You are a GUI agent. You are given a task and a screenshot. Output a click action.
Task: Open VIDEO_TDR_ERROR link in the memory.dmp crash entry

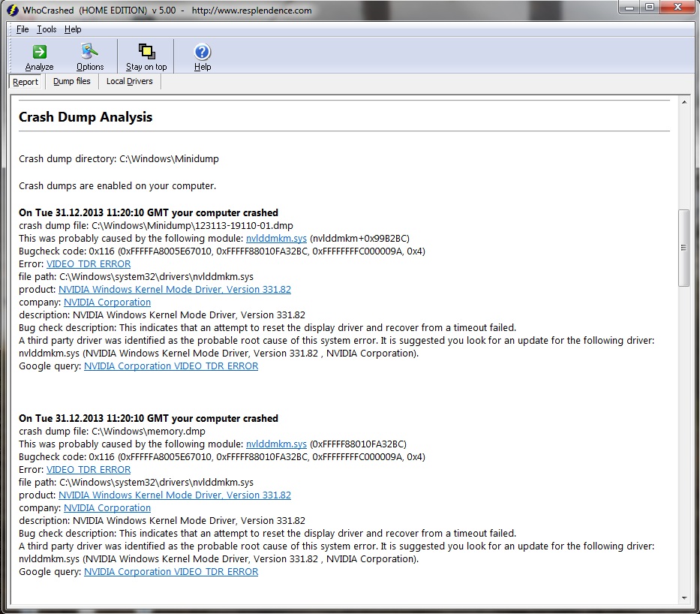click(89, 470)
